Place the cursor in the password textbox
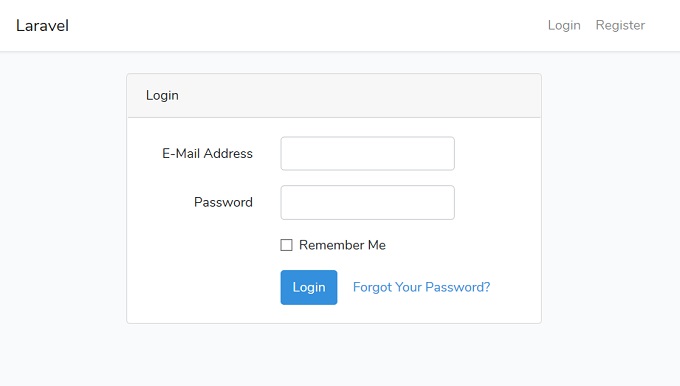 (x=367, y=203)
